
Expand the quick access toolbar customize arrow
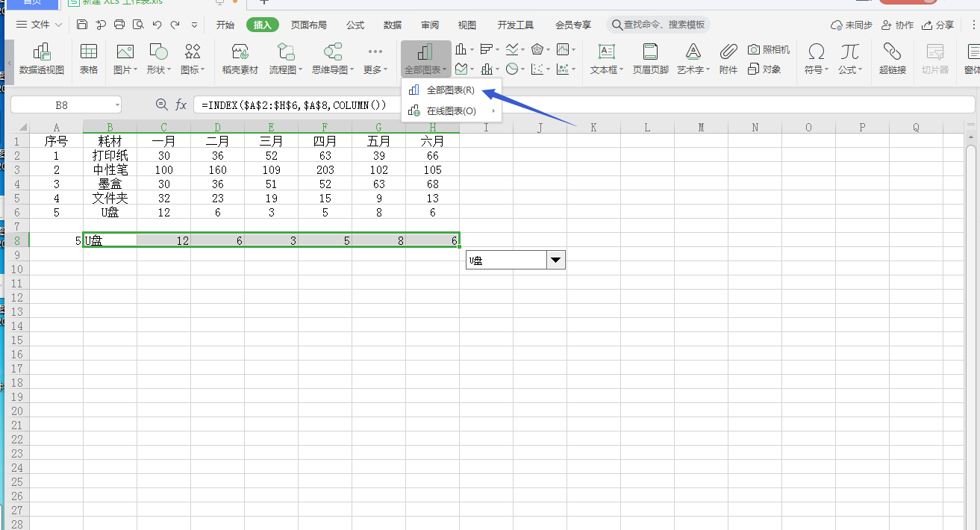(x=194, y=25)
